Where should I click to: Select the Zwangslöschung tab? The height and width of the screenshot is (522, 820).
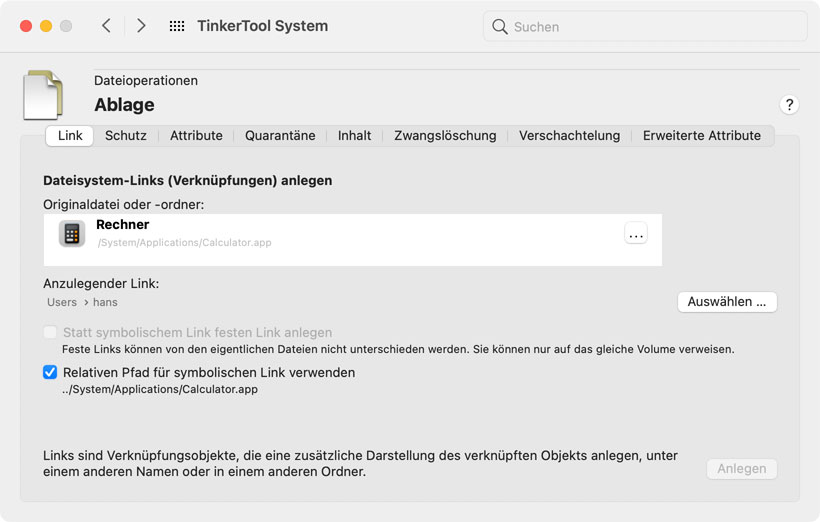pos(445,135)
